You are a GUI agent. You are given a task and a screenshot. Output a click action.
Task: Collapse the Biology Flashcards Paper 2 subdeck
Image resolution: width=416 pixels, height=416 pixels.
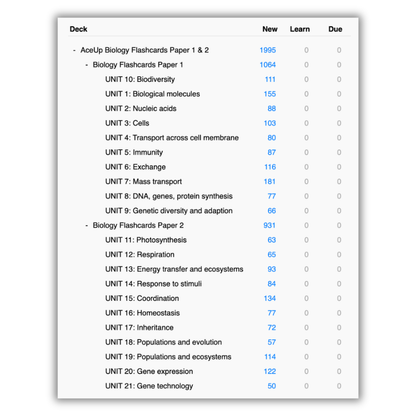coord(87,226)
